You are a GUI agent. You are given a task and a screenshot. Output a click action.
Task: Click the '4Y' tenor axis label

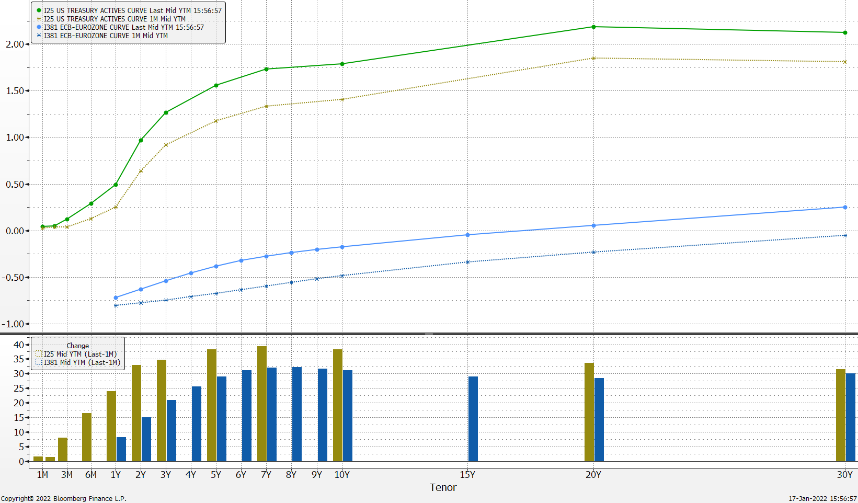pos(191,475)
